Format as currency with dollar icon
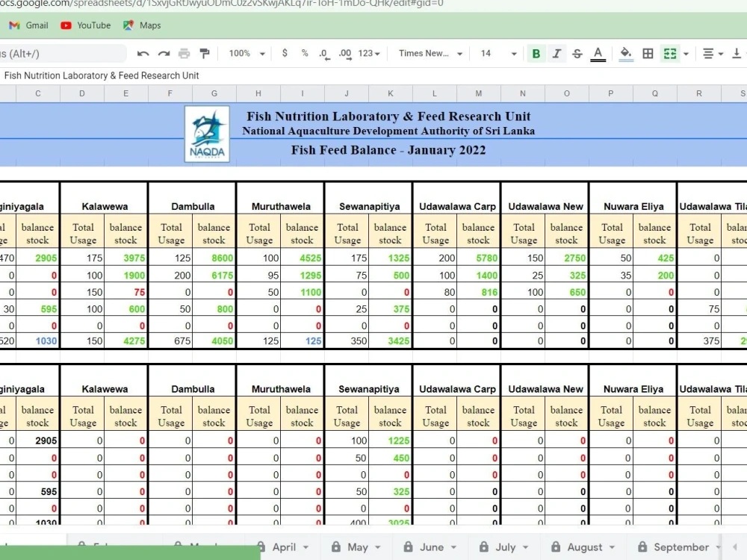This screenshot has width=747, height=560. point(285,53)
